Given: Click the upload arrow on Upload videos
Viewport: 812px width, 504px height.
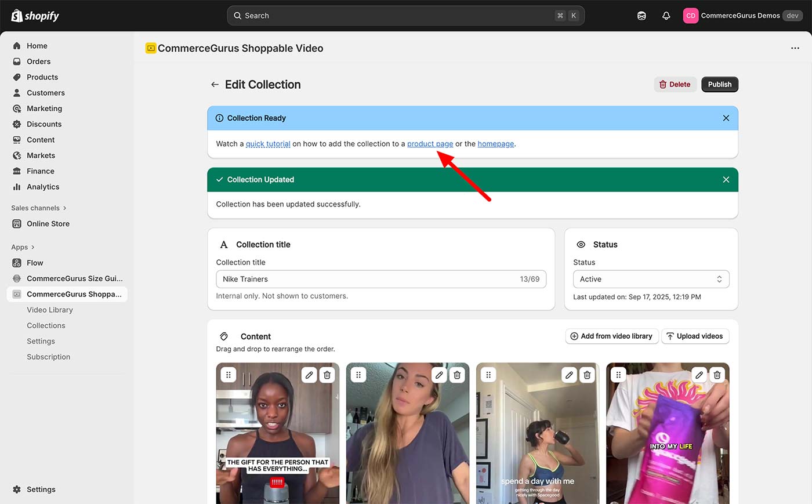Looking at the screenshot, I should click(669, 336).
